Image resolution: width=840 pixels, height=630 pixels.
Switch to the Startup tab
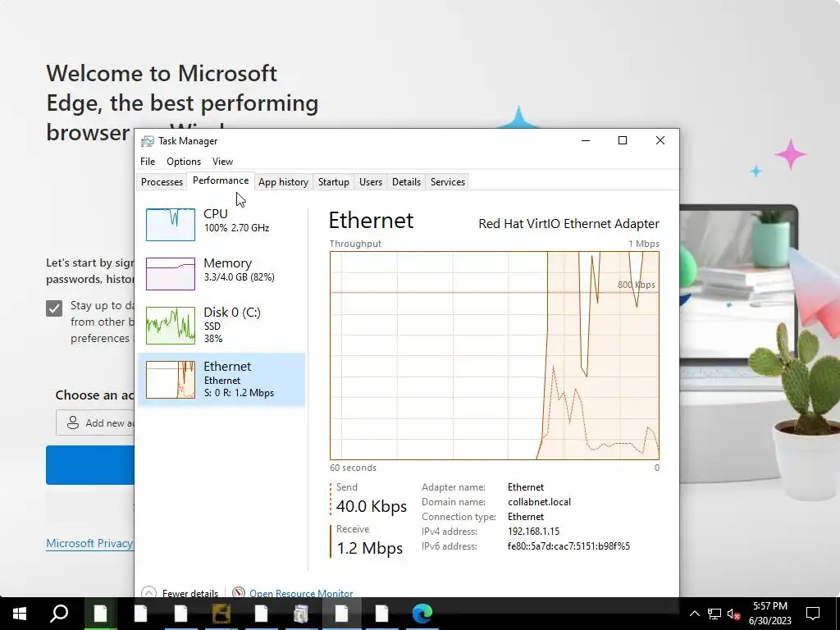click(334, 182)
